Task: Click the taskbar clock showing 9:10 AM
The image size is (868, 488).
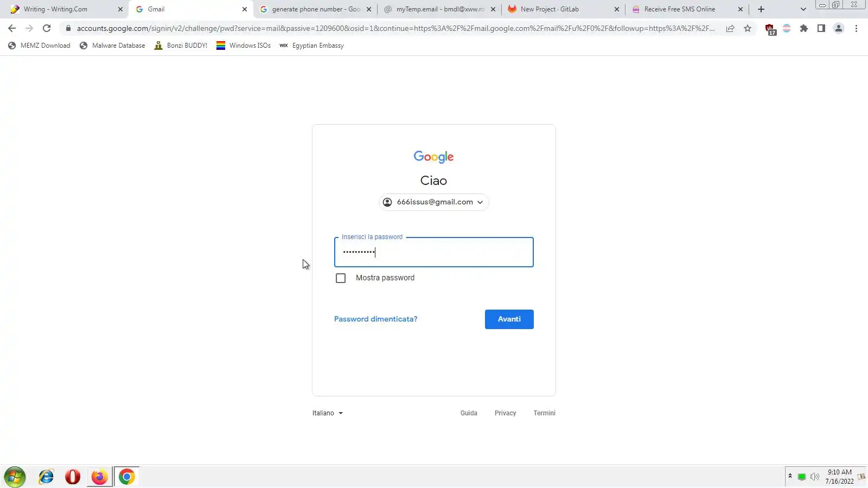Action: 839,477
